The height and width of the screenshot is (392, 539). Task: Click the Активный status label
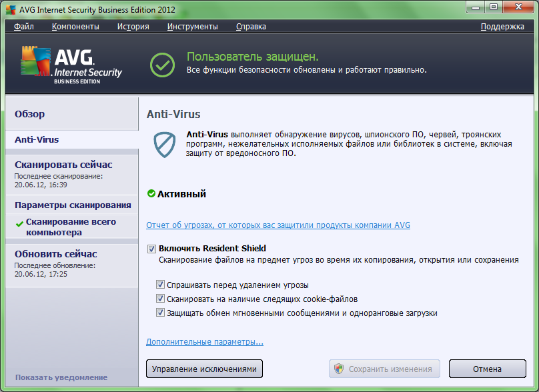tap(181, 194)
